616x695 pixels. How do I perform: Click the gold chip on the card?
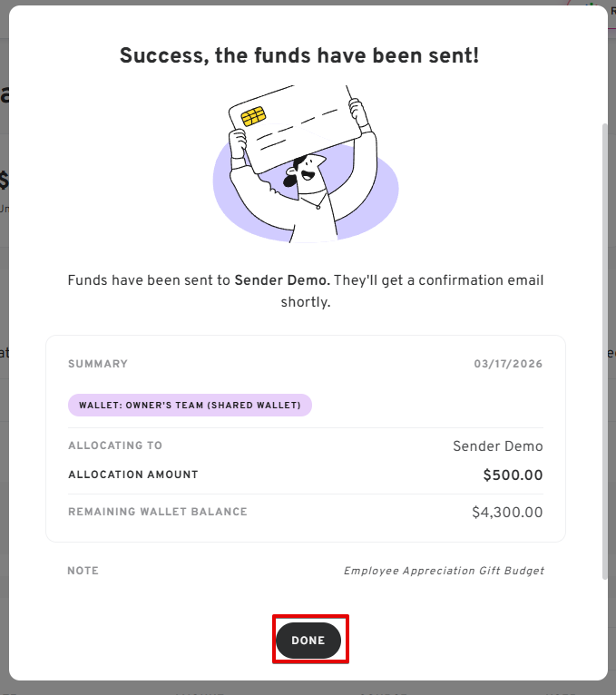pyautogui.click(x=253, y=117)
